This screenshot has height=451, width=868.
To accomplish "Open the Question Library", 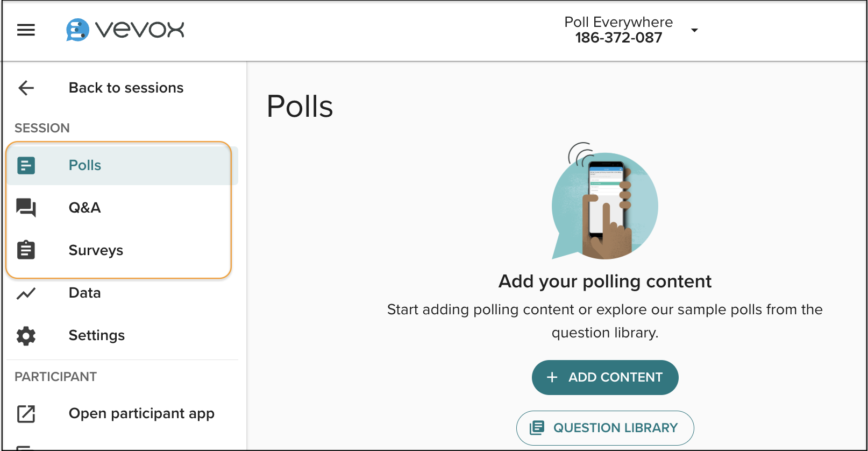I will click(605, 428).
